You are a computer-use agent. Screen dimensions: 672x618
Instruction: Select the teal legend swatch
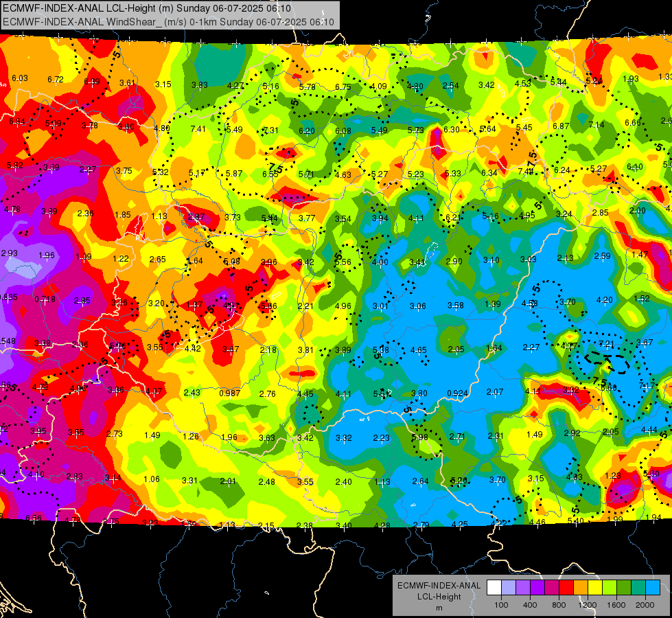pyautogui.click(x=638, y=587)
